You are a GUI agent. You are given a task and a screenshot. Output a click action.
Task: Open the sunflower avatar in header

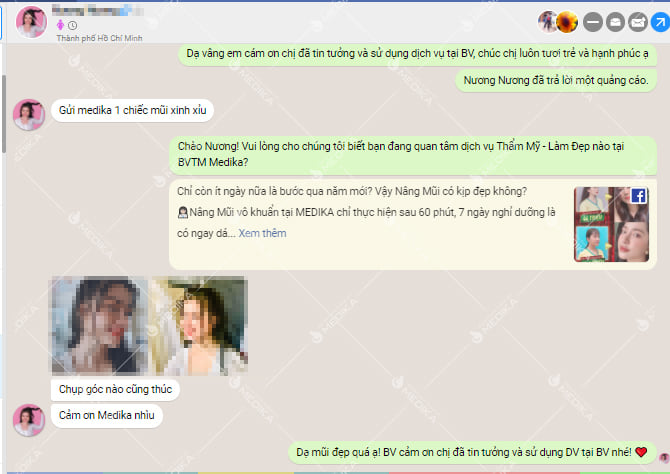(567, 21)
